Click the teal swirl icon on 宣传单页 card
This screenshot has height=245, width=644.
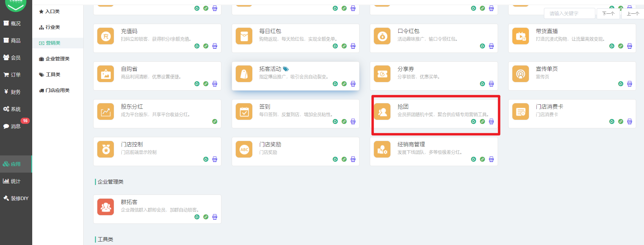click(621, 84)
